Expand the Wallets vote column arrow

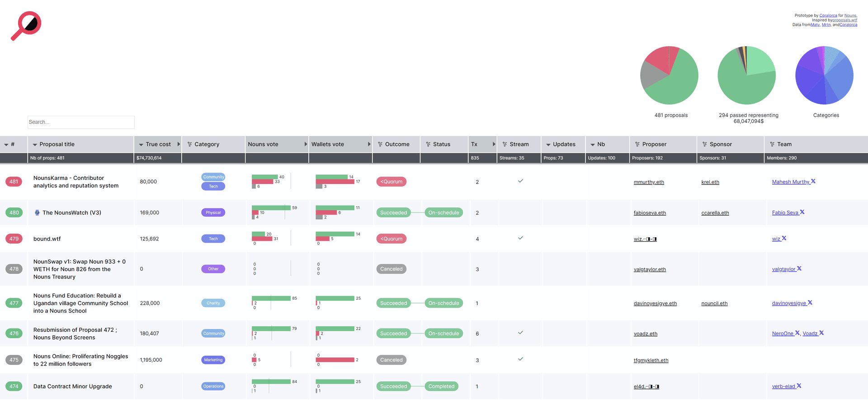[369, 145]
